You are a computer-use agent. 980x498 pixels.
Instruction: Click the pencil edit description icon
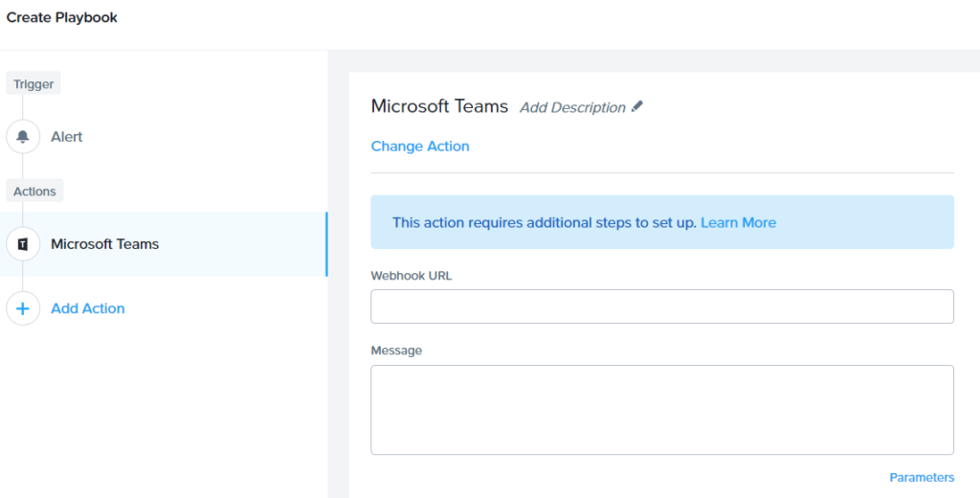(x=636, y=106)
